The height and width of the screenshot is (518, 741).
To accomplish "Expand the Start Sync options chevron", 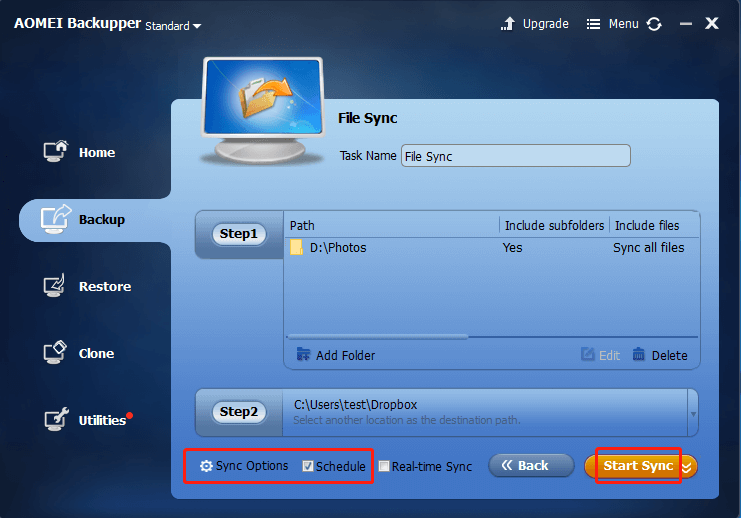I will click(x=687, y=467).
